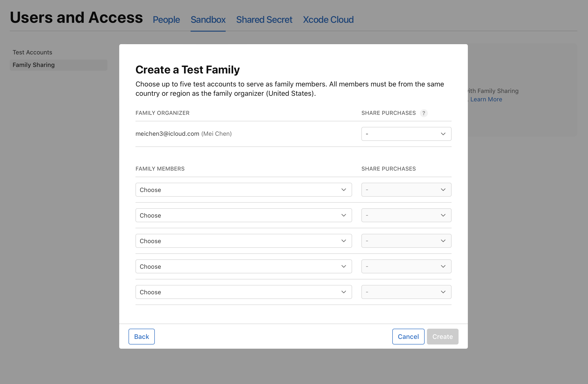Open Share Purchases dropdown for the first member
The height and width of the screenshot is (384, 588).
pos(406,190)
